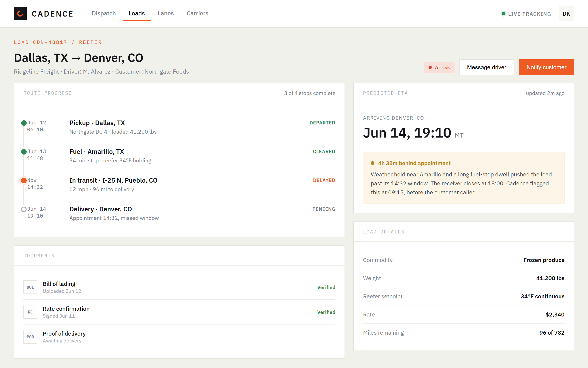This screenshot has height=368, width=588.
Task: Go to the Dispatch tab
Action: coord(104,13)
